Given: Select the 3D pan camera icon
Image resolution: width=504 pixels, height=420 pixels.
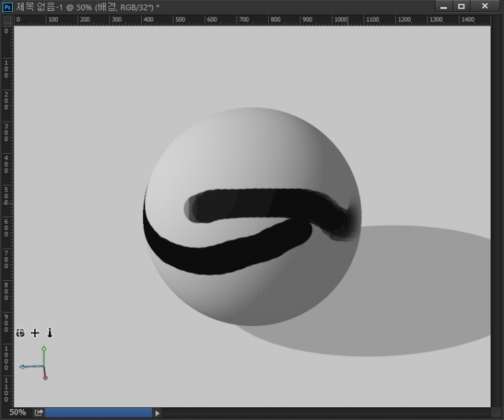Looking at the screenshot, I should point(35,333).
